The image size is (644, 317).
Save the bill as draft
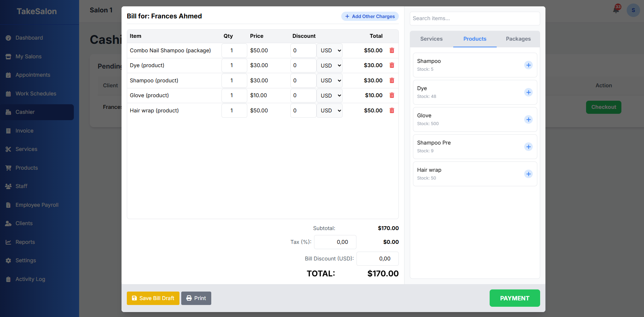153,298
